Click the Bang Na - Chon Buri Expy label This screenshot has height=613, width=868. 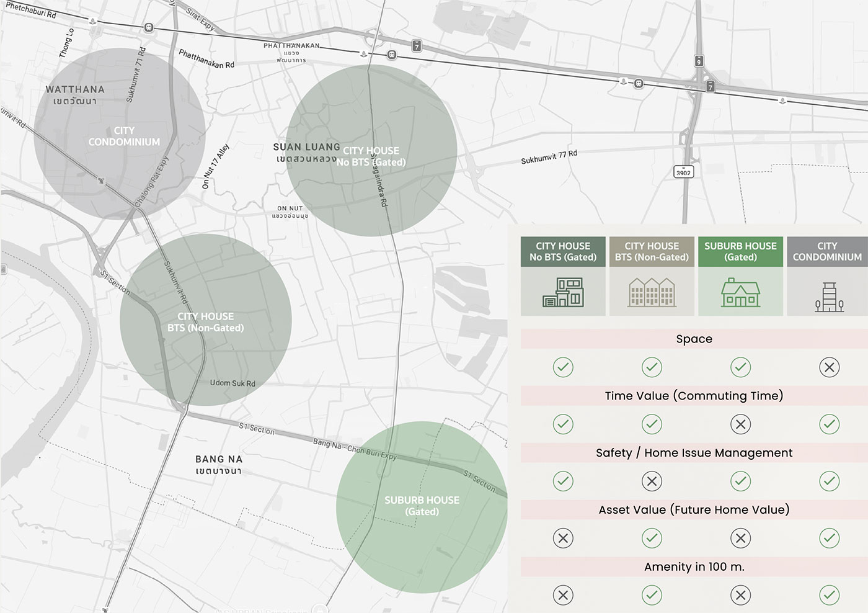(355, 449)
